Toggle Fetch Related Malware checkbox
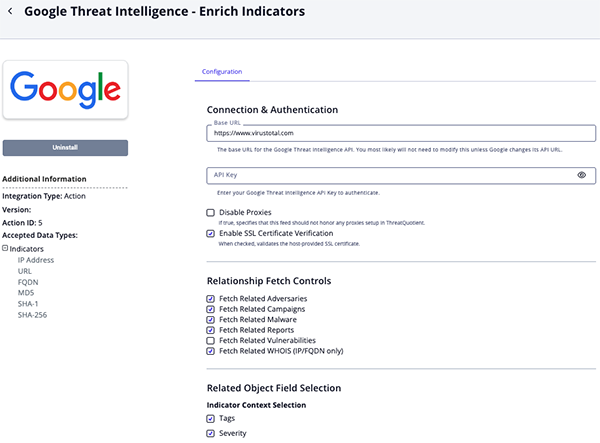This screenshot has width=600, height=443. coord(210,319)
